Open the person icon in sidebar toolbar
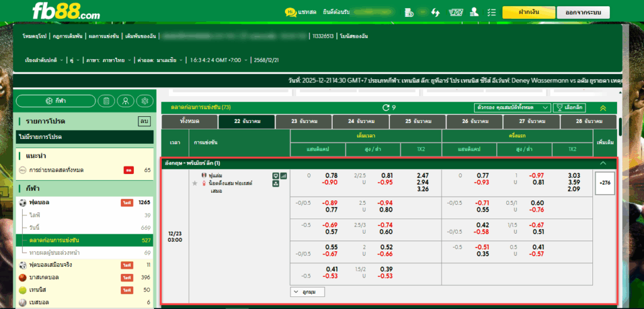This screenshot has width=644, height=309. (125, 100)
